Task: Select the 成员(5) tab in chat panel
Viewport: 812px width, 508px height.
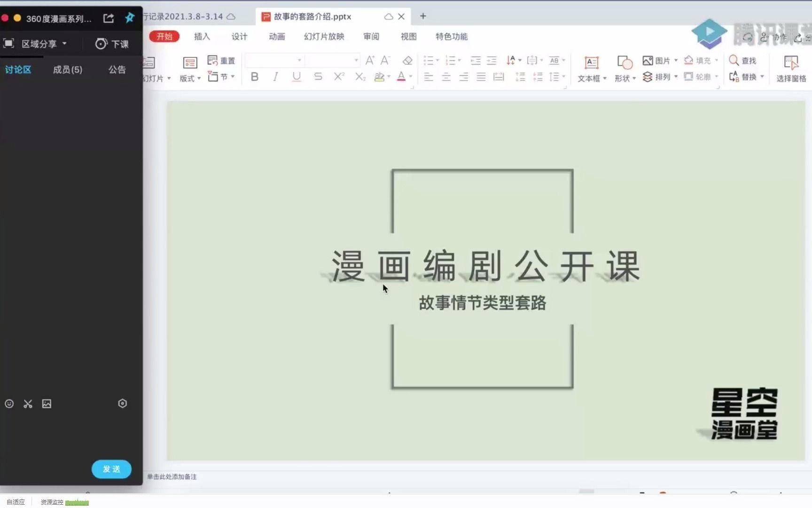Action: pos(68,70)
